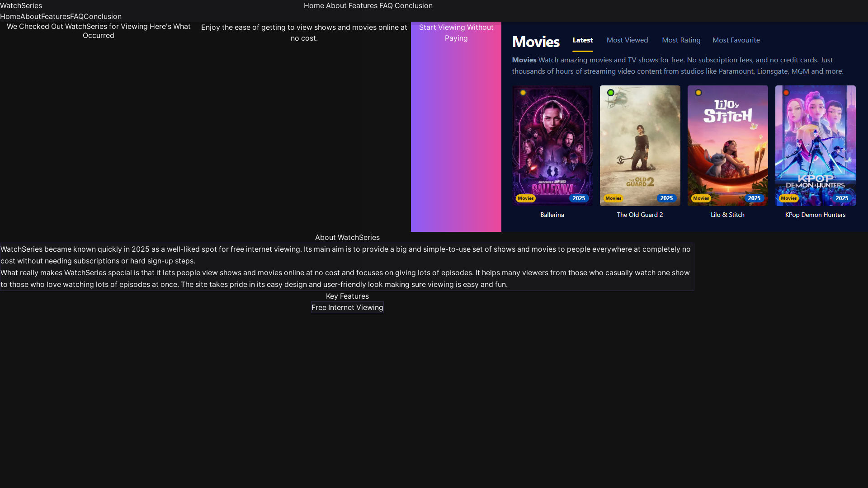Select Home in the second-row left menu
Screen dimensions: 868x488
(x=10, y=16)
